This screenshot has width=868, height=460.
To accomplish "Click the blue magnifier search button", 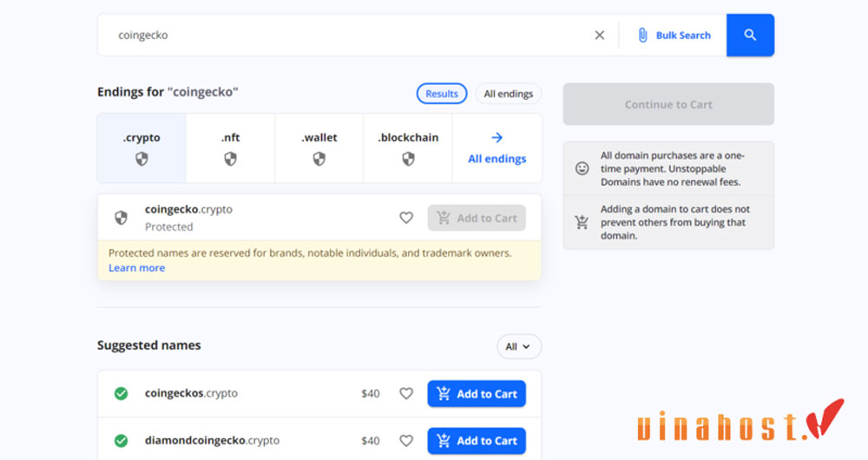I will tap(750, 36).
